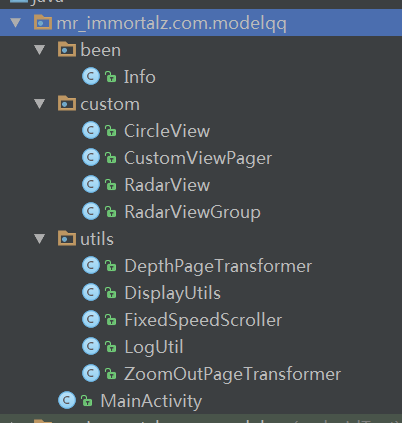402x423 pixels.
Task: Select DepthPageTransformer in the tree
Action: 218,266
